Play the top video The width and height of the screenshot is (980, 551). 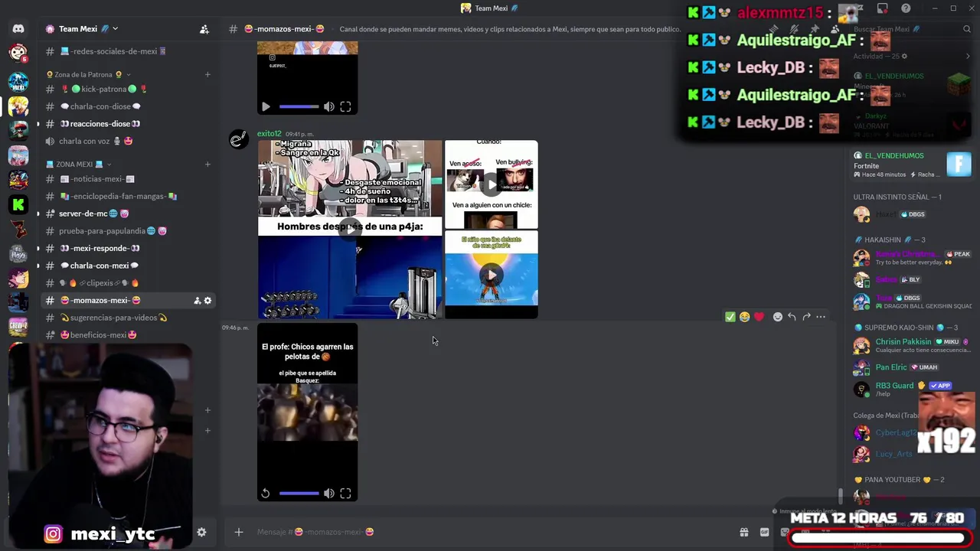pos(266,107)
